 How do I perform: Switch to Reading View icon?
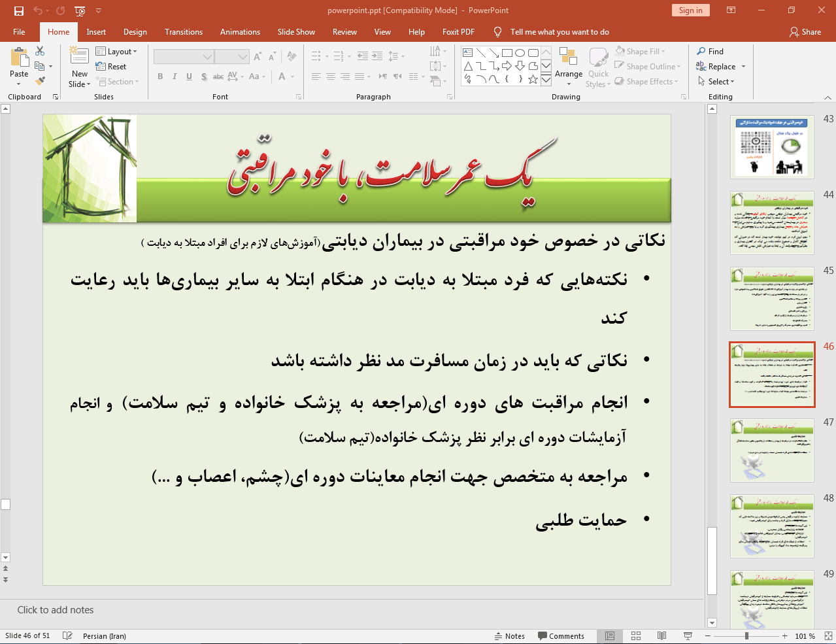(662, 636)
